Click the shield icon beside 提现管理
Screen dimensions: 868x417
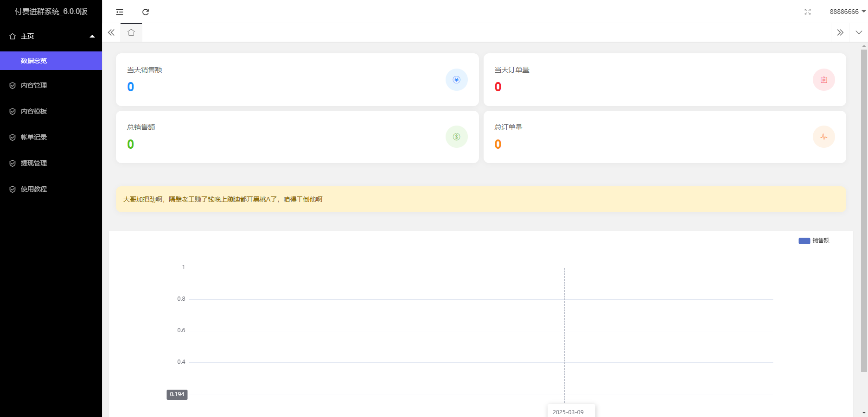point(13,164)
